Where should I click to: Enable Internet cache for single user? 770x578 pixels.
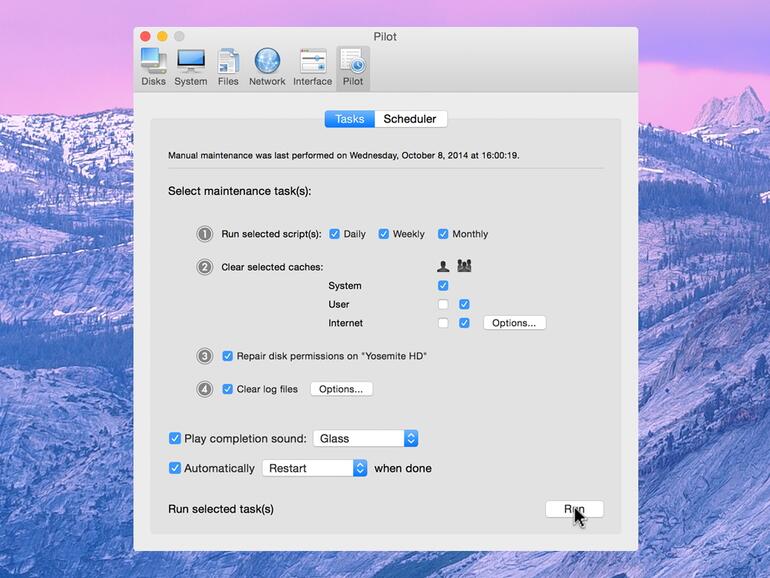click(x=443, y=323)
